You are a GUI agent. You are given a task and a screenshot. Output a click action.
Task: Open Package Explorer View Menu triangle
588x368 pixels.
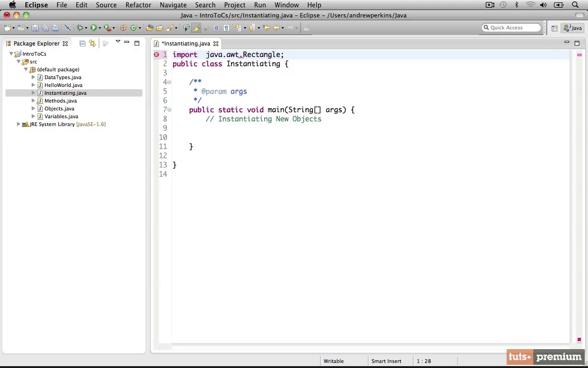click(x=118, y=42)
